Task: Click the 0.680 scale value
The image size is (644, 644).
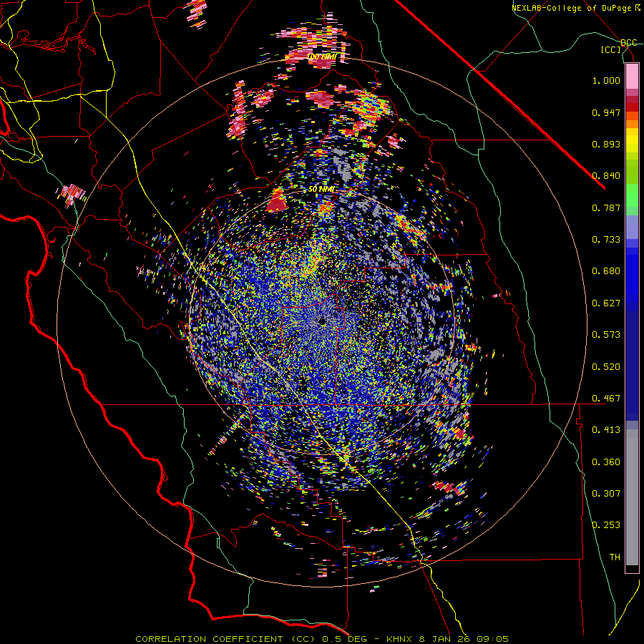Action: pyautogui.click(x=606, y=271)
